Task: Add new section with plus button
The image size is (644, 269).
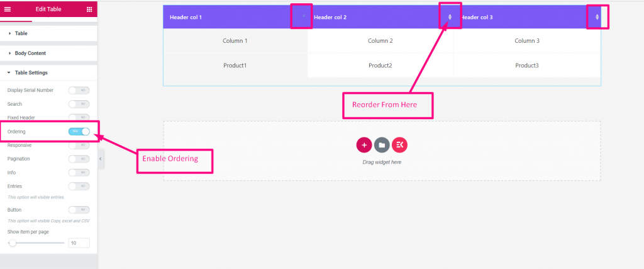Action: [364, 145]
